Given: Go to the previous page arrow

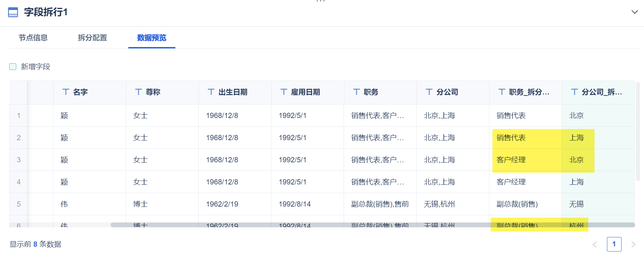Looking at the screenshot, I should click(595, 244).
